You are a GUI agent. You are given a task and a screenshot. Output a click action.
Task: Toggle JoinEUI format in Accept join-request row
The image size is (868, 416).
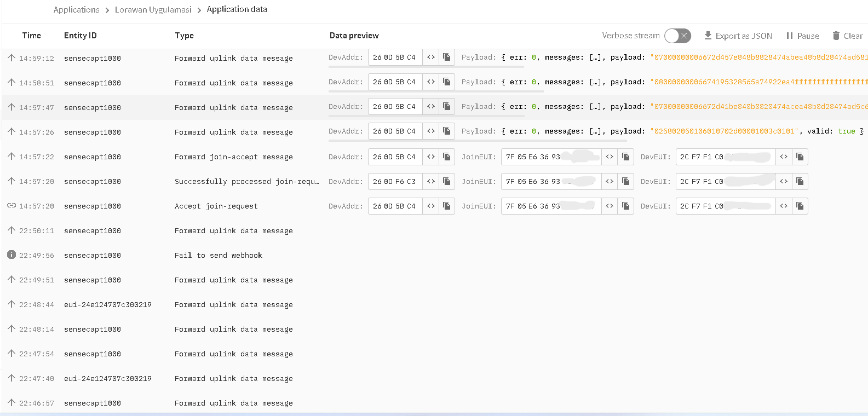(x=610, y=206)
